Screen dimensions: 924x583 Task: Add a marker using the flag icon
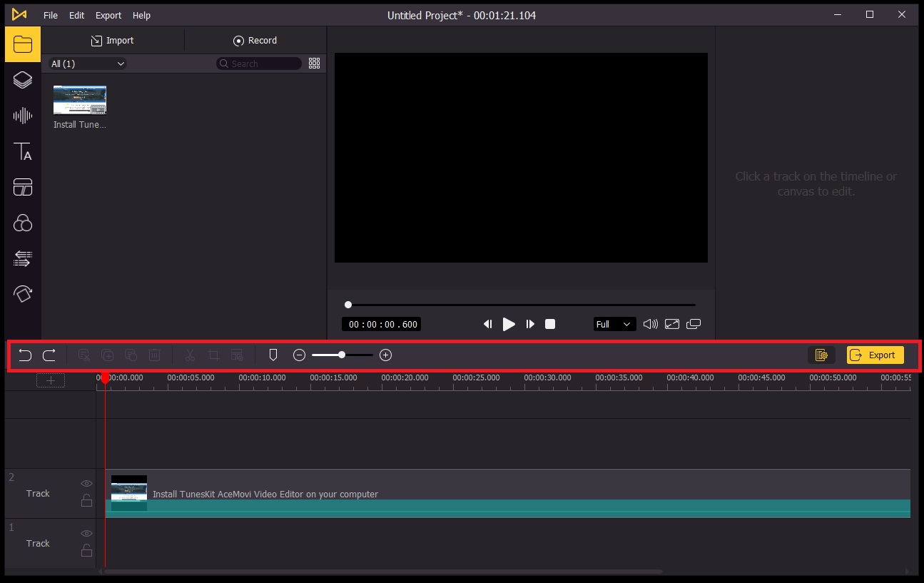coord(273,355)
